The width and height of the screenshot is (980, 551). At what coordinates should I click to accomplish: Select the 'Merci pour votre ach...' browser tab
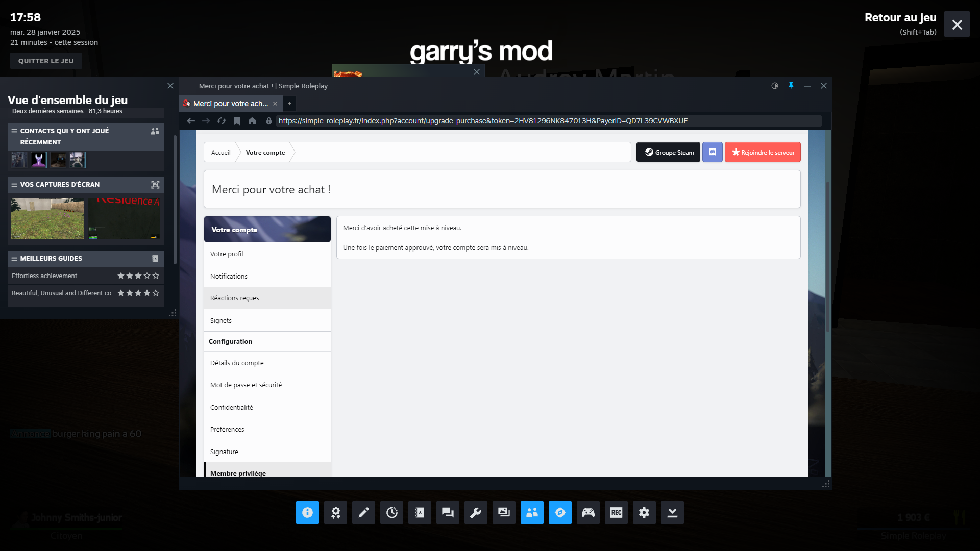pos(230,104)
